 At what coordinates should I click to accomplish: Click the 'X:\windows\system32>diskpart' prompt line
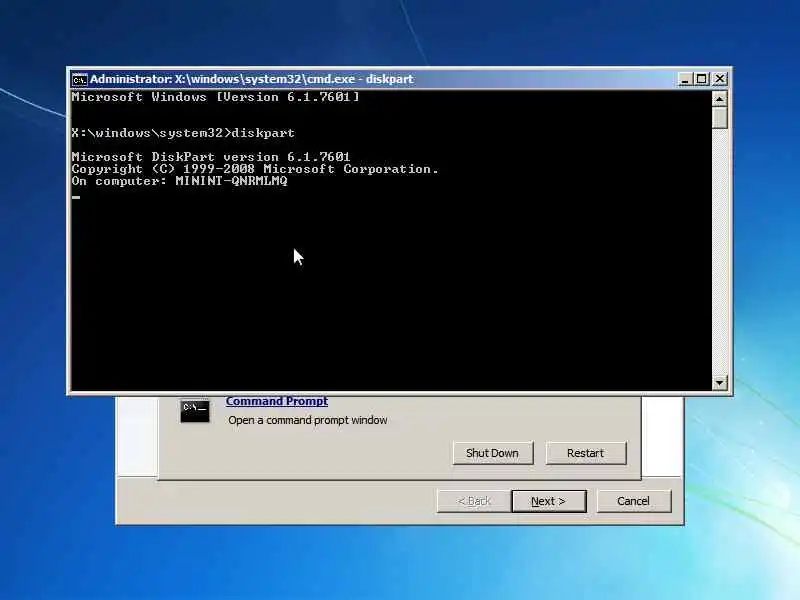[183, 133]
